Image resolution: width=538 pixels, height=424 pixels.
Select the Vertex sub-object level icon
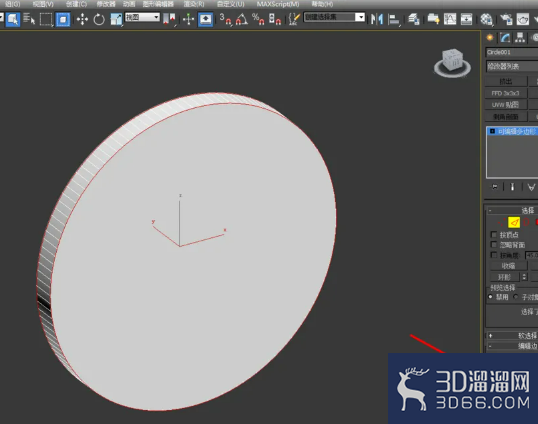point(501,222)
